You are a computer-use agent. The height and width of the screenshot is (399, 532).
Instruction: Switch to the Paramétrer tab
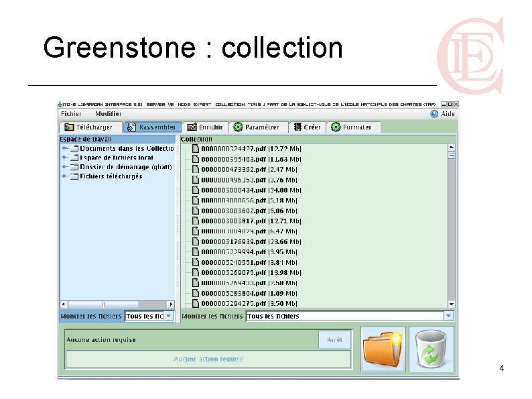[258, 127]
